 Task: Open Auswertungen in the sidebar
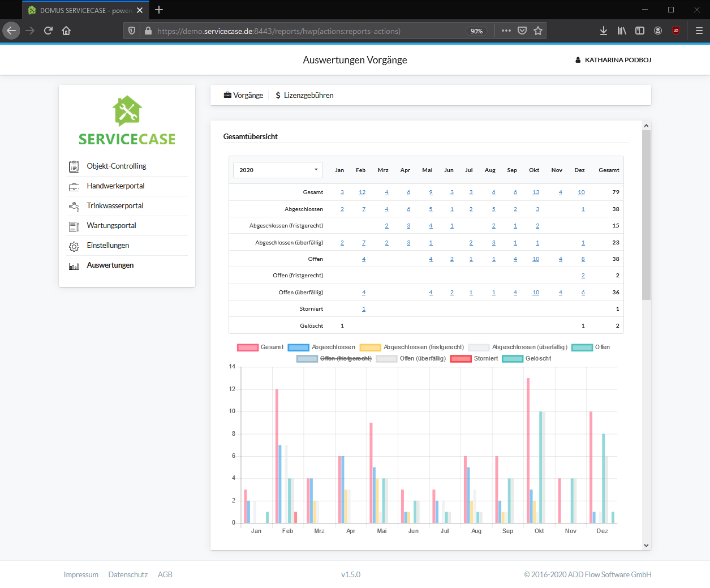click(x=110, y=265)
